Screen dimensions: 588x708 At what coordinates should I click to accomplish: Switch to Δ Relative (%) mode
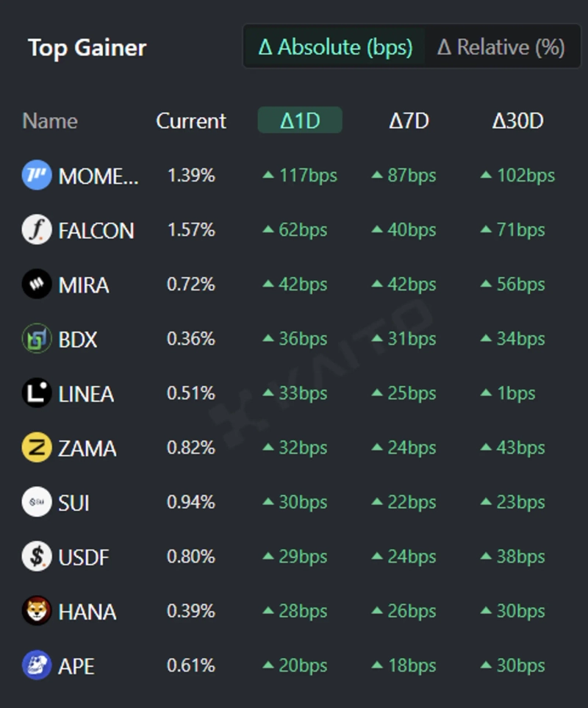tap(501, 48)
